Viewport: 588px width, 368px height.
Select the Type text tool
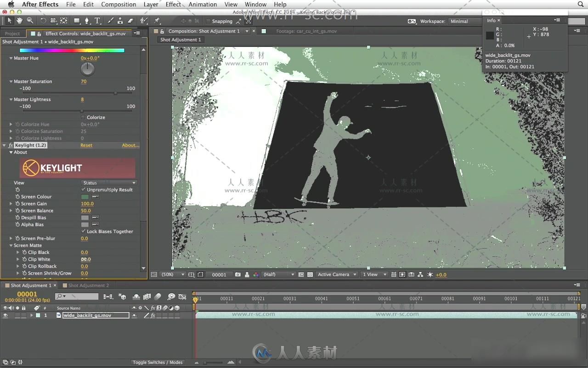[97, 21]
